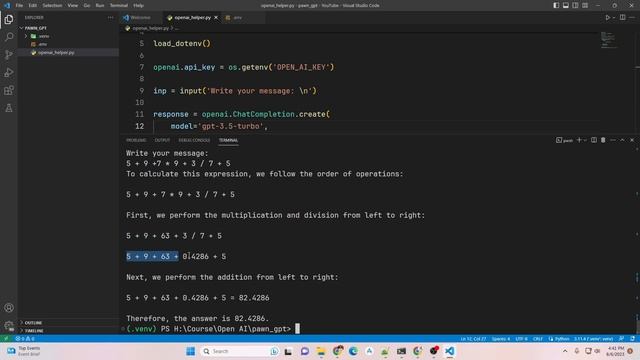Switch to the PROBLEMS panel tab

coord(136,140)
